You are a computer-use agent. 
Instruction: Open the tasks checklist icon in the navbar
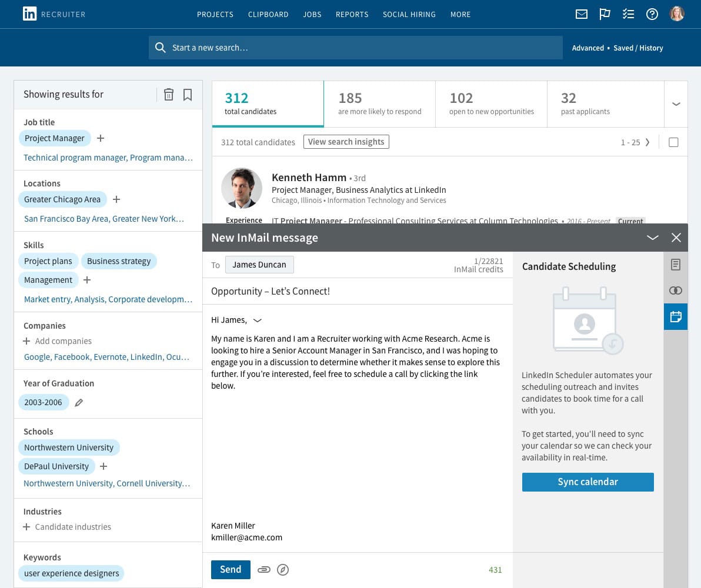pyautogui.click(x=629, y=14)
